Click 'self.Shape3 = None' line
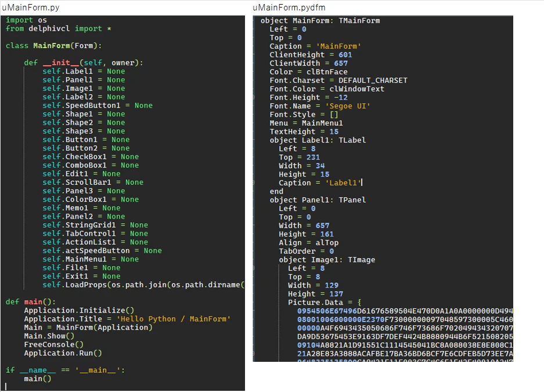The width and height of the screenshot is (544, 392). pos(84,131)
